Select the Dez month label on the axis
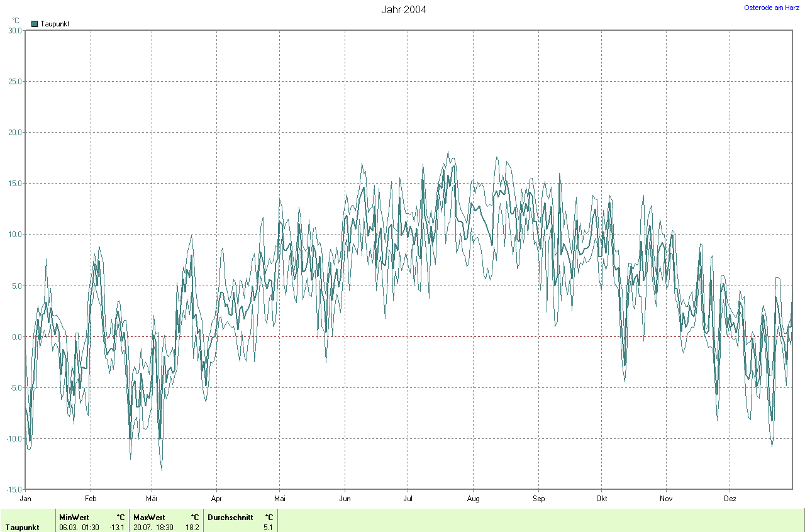Viewport: 805px width, 532px height. [x=730, y=499]
